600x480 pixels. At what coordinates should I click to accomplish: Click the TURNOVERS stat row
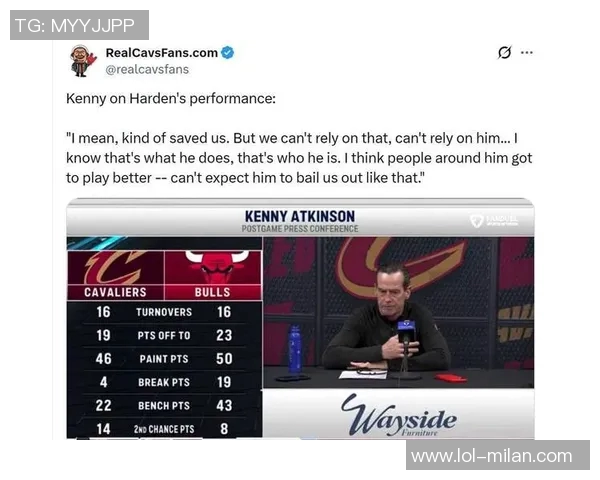pos(164,312)
